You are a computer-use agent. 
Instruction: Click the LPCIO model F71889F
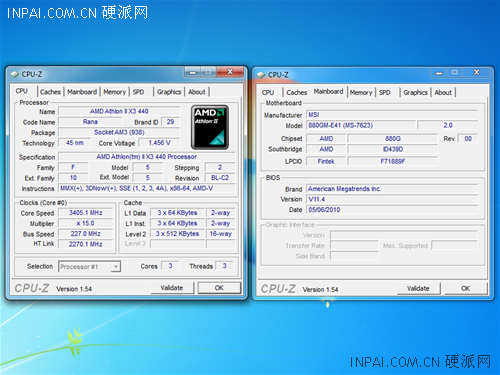[x=393, y=161]
